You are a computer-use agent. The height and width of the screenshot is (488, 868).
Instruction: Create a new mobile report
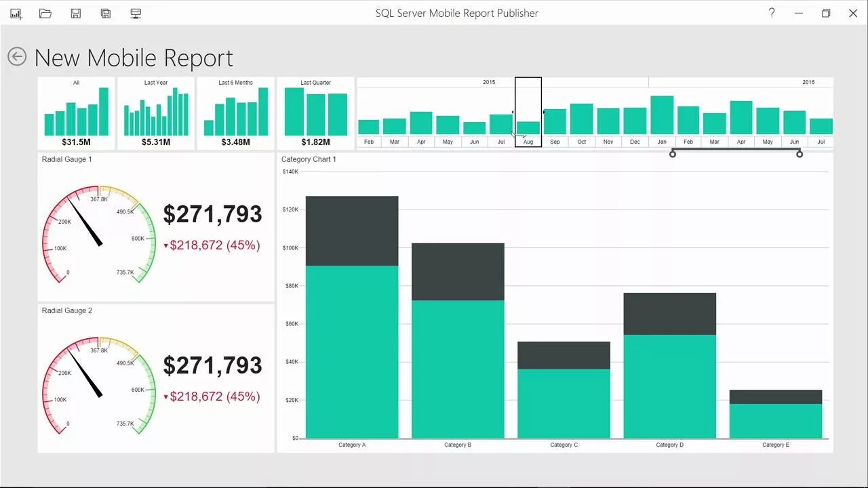point(16,14)
